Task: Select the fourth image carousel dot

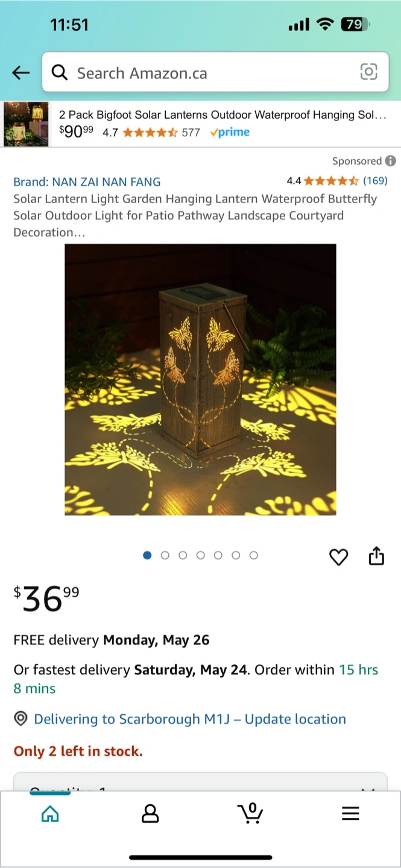Action: (x=201, y=555)
